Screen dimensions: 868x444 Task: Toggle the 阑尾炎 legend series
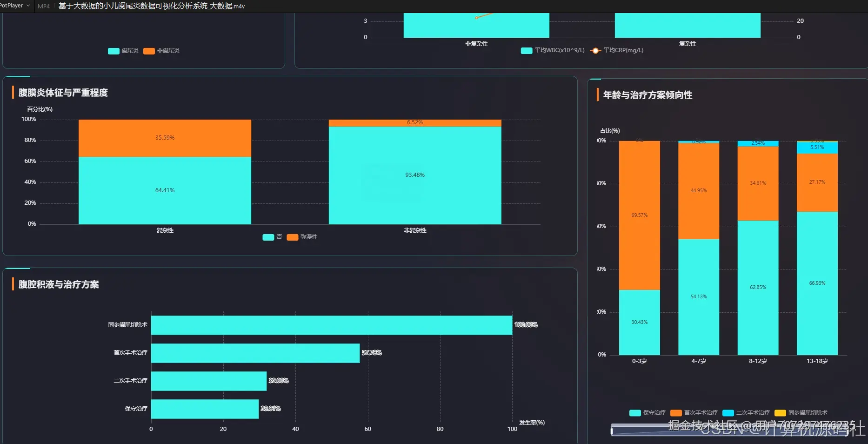pos(114,51)
